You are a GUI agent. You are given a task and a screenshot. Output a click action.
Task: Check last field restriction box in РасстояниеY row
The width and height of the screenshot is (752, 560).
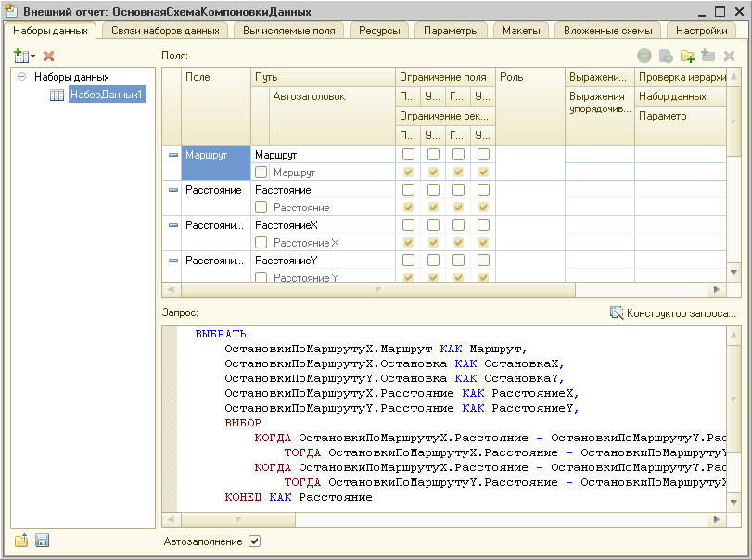click(x=483, y=260)
